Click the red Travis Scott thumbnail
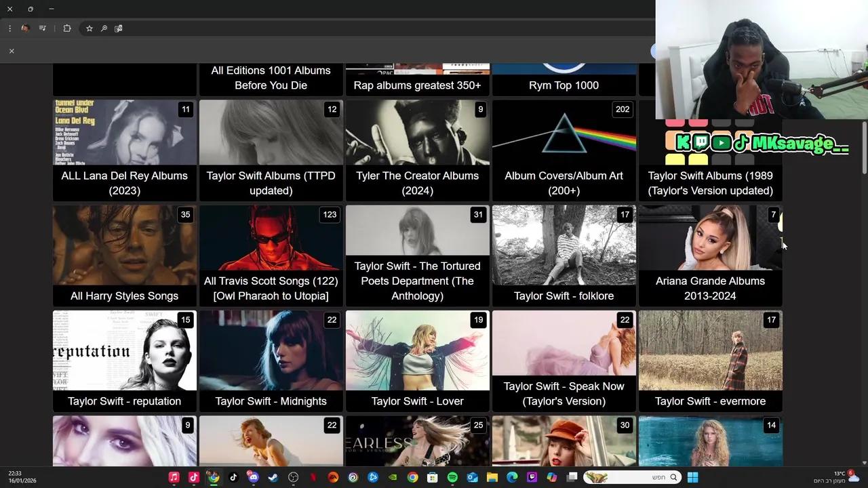868x488 pixels. point(271,237)
